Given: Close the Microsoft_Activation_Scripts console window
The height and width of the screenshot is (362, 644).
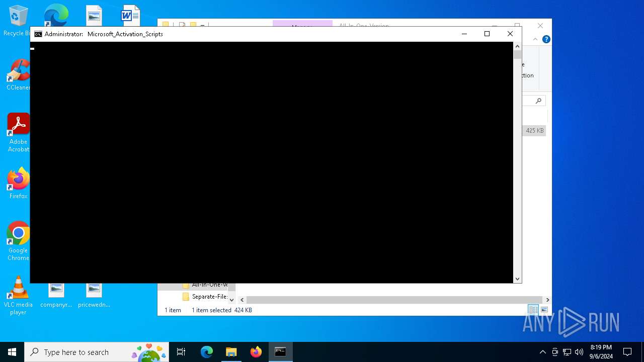Looking at the screenshot, I should tap(510, 34).
